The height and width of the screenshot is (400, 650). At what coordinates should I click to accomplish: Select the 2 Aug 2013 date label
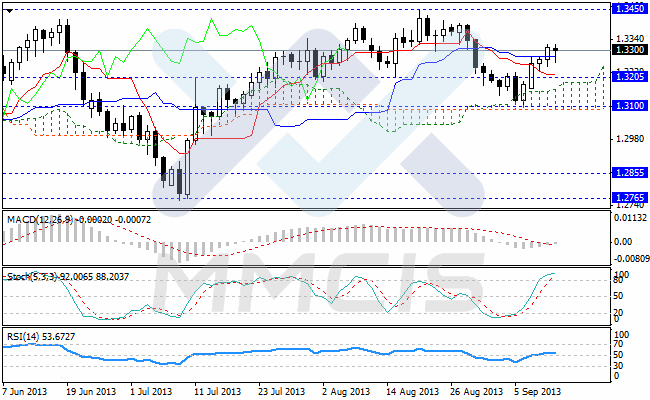345,392
